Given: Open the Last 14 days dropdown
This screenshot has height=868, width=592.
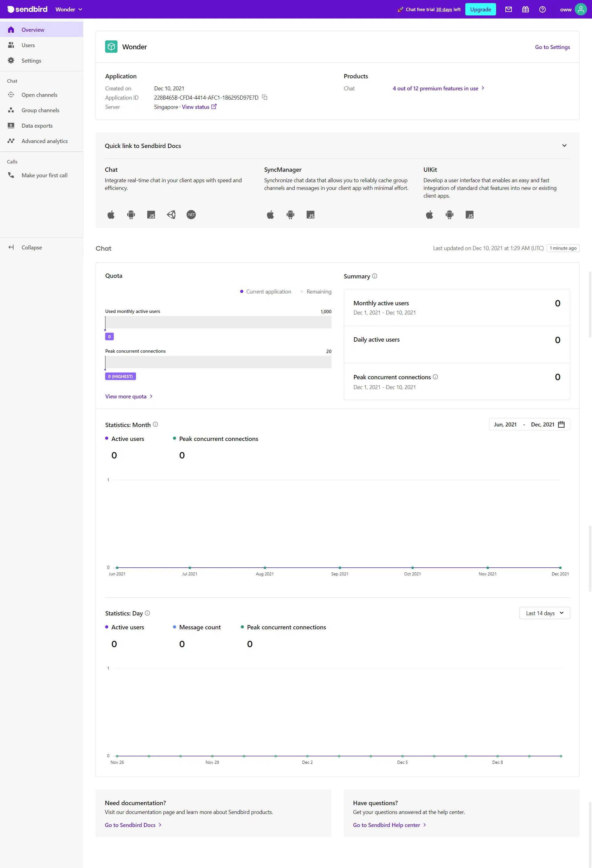Looking at the screenshot, I should tap(545, 613).
